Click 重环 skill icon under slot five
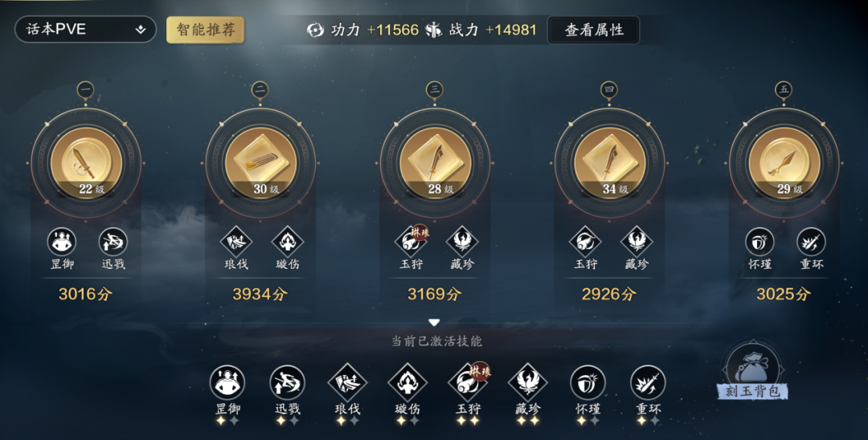Screen dimensions: 868x440 [x=811, y=242]
